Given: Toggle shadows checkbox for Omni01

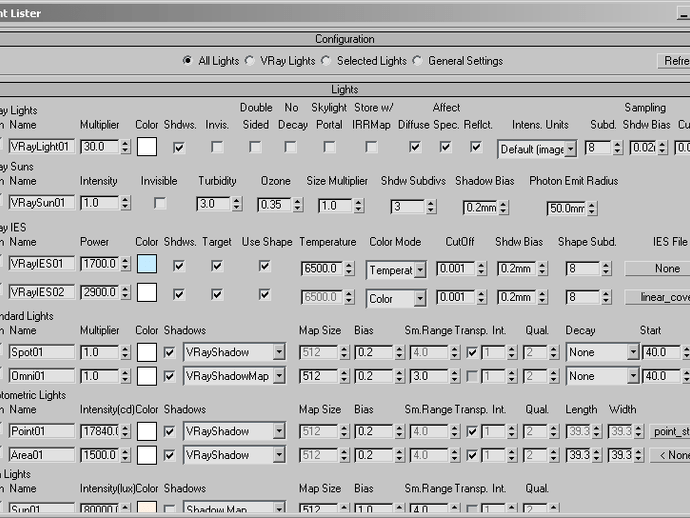Looking at the screenshot, I should click(169, 376).
